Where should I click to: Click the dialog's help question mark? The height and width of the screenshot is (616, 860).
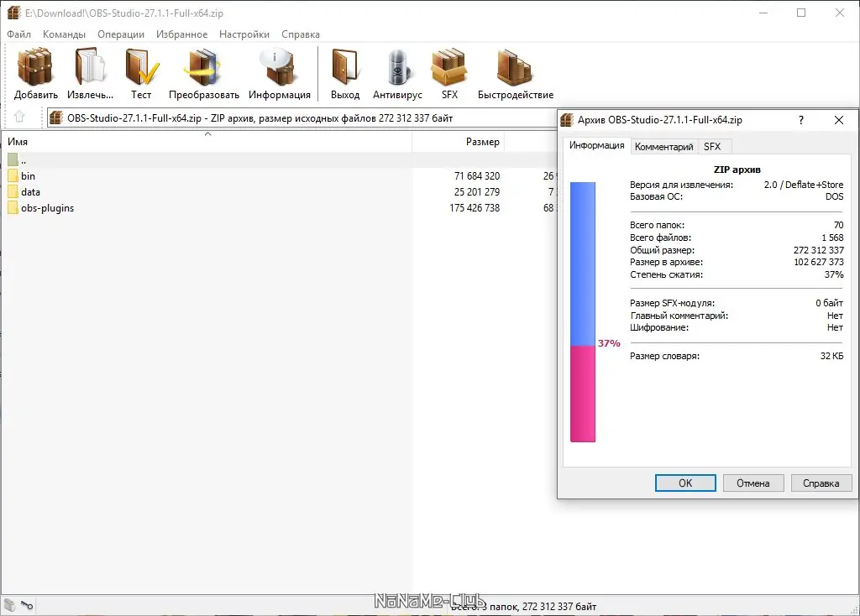[x=800, y=120]
